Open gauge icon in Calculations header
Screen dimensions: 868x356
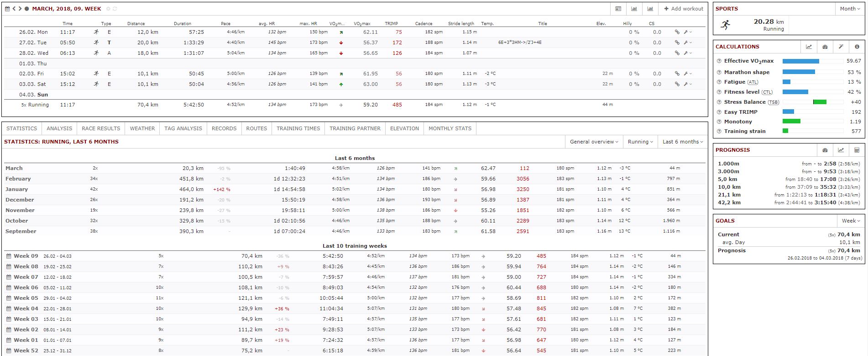point(825,47)
